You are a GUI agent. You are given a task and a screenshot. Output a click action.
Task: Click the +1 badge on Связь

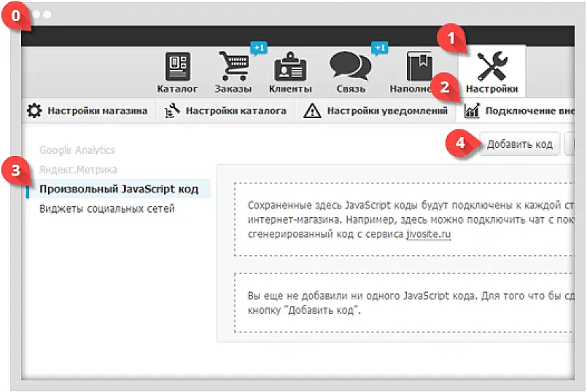pos(378,48)
